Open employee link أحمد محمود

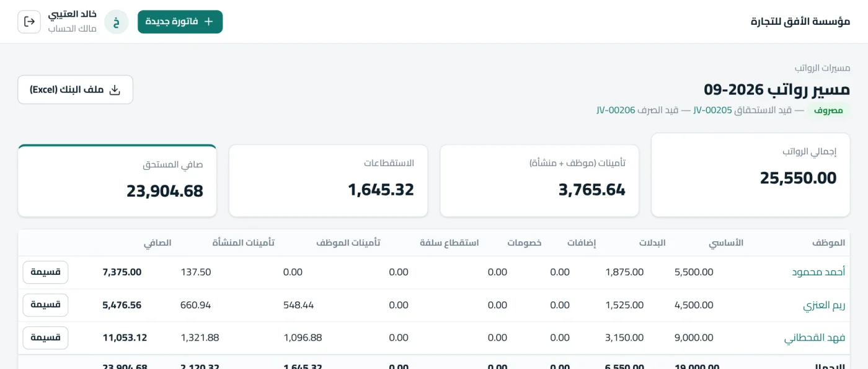tap(818, 272)
